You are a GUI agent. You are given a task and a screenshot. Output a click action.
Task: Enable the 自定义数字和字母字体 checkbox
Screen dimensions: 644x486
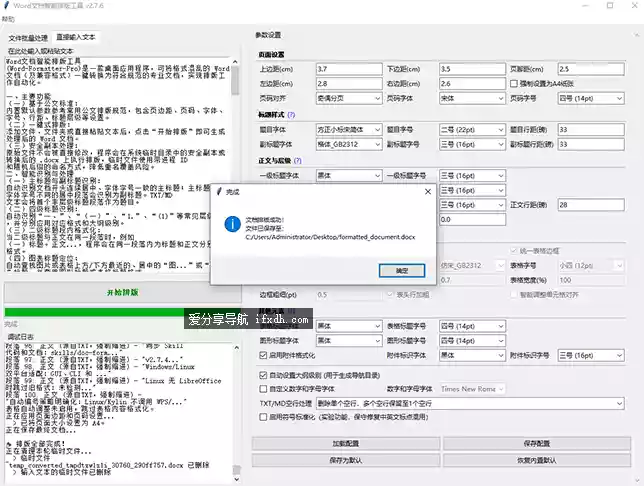tap(263, 389)
